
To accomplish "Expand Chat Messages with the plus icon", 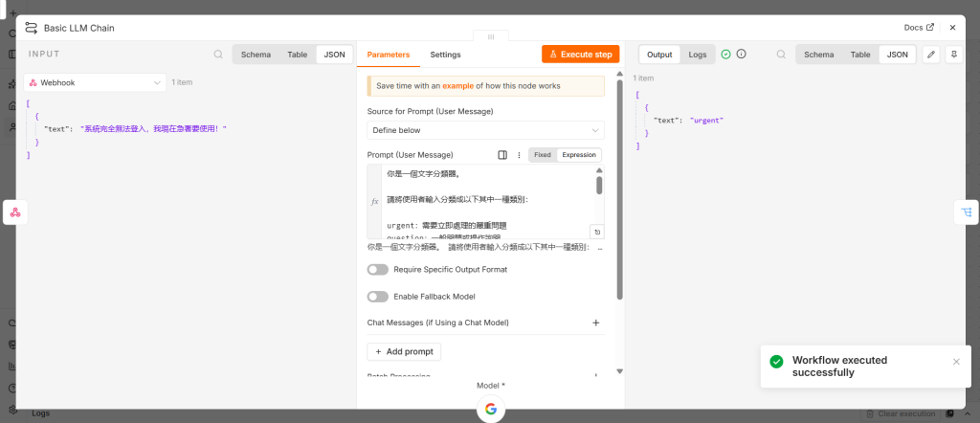I will [x=595, y=323].
